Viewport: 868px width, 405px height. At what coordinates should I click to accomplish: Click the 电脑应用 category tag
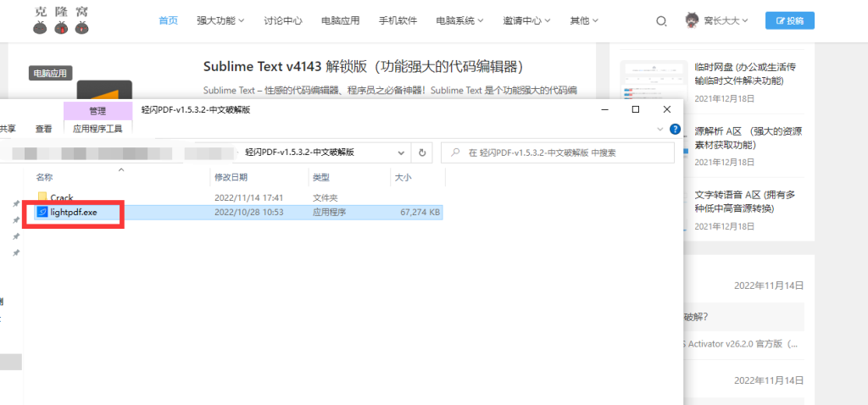point(50,73)
